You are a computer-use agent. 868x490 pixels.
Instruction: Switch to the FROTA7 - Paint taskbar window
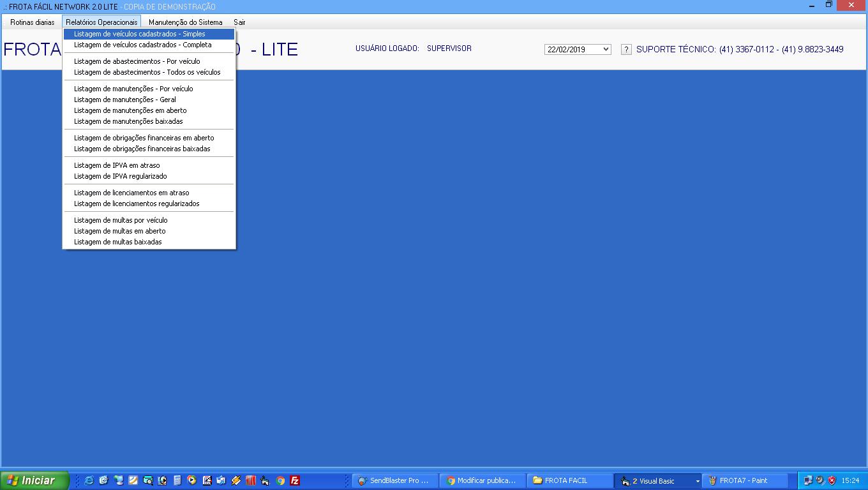coord(745,480)
